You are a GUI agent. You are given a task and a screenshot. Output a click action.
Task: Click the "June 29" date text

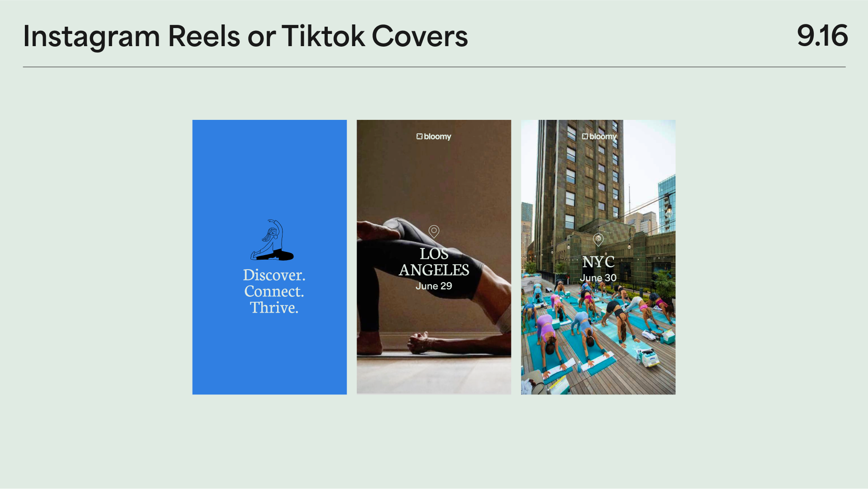[434, 286]
